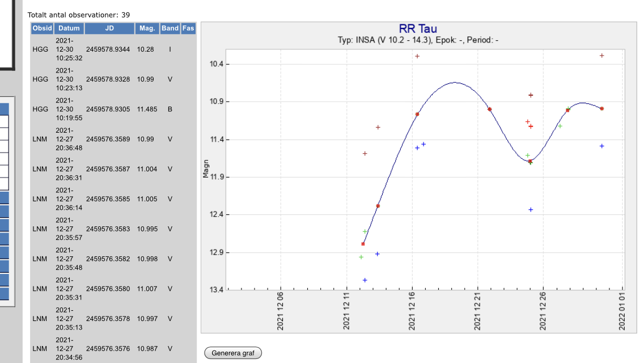Click the magnitude value 11.004

coord(147,169)
